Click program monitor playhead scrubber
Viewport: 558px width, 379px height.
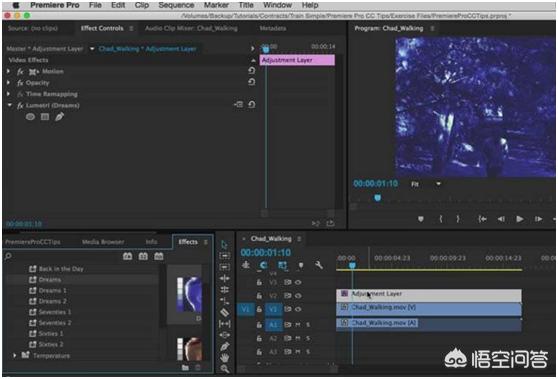[378, 198]
